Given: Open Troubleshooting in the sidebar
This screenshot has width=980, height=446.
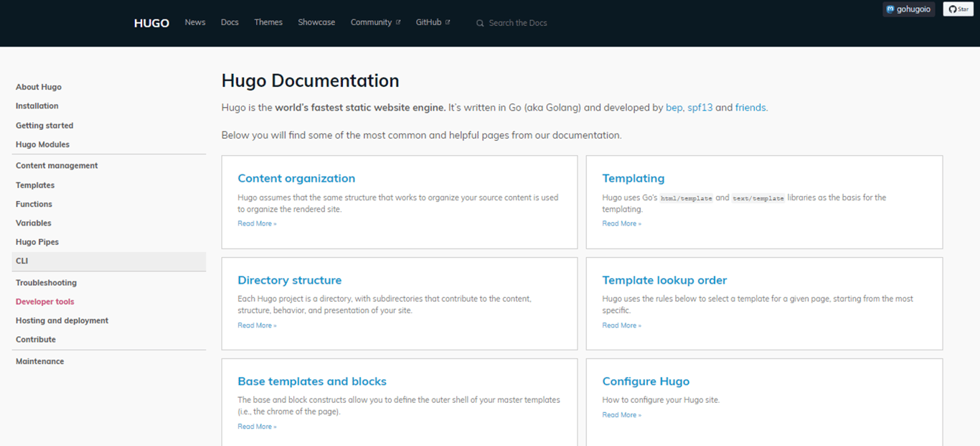Looking at the screenshot, I should [46, 282].
